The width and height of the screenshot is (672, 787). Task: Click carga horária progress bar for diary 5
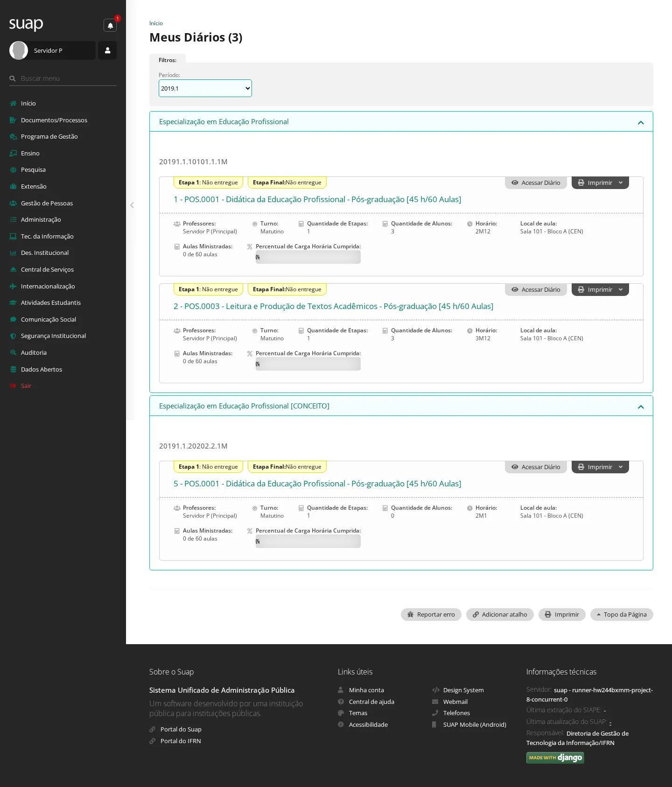[x=308, y=541]
